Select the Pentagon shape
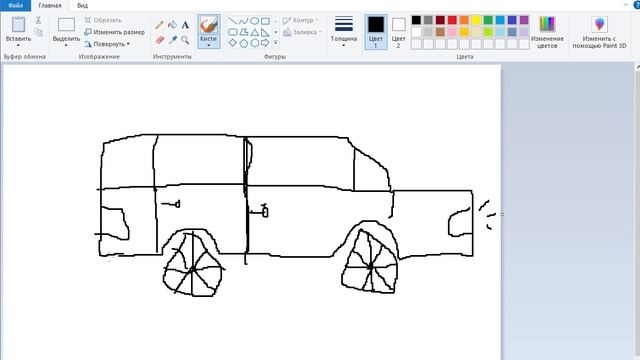The image size is (640, 360). click(244, 43)
